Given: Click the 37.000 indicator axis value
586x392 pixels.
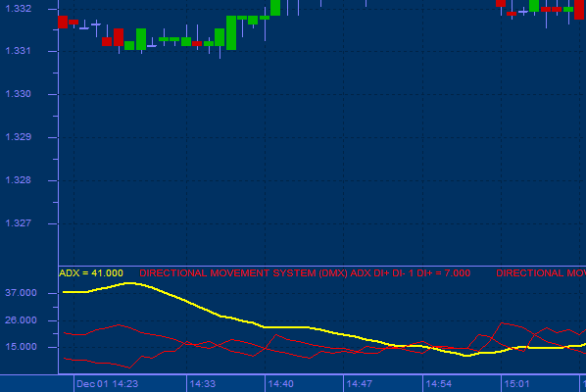Looking at the screenshot, I should click(x=21, y=293).
